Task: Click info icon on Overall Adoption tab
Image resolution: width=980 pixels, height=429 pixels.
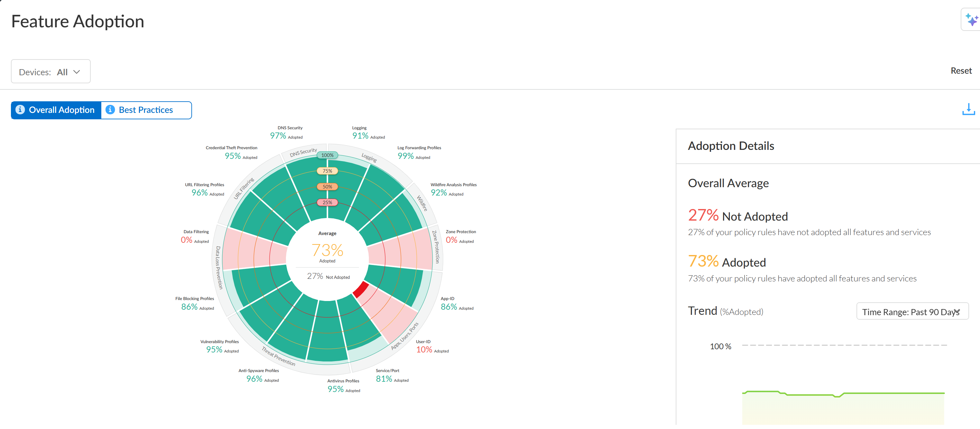Action: pyautogui.click(x=20, y=110)
